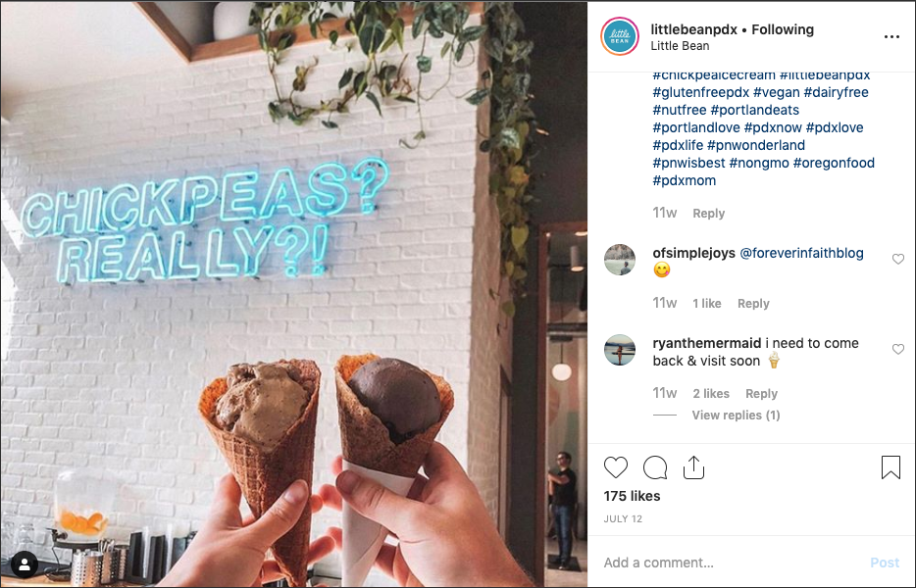The width and height of the screenshot is (916, 588).
Task: Share the post via the share icon
Action: tap(693, 467)
